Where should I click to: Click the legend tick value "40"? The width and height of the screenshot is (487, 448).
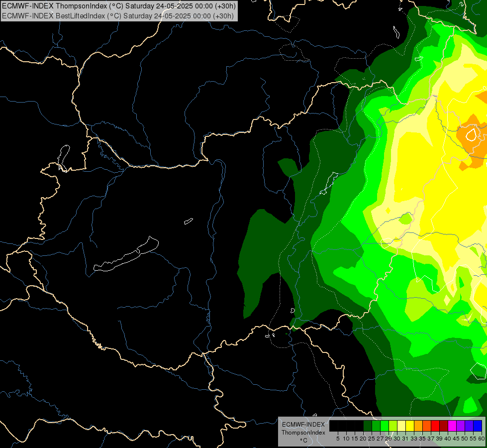coord(448,439)
